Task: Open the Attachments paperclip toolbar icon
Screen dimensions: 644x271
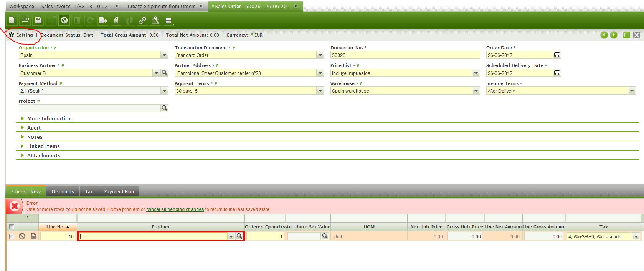Action: [116, 20]
